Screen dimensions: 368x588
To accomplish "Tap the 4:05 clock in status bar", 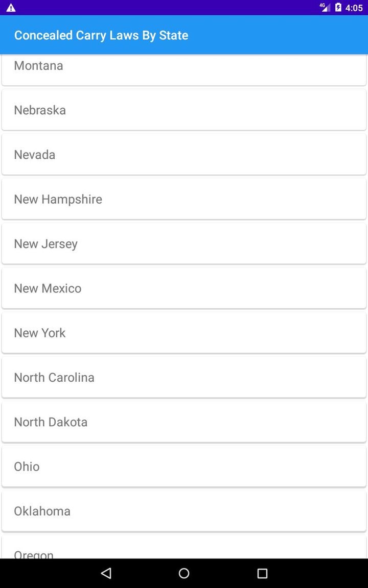I will 354,8.
